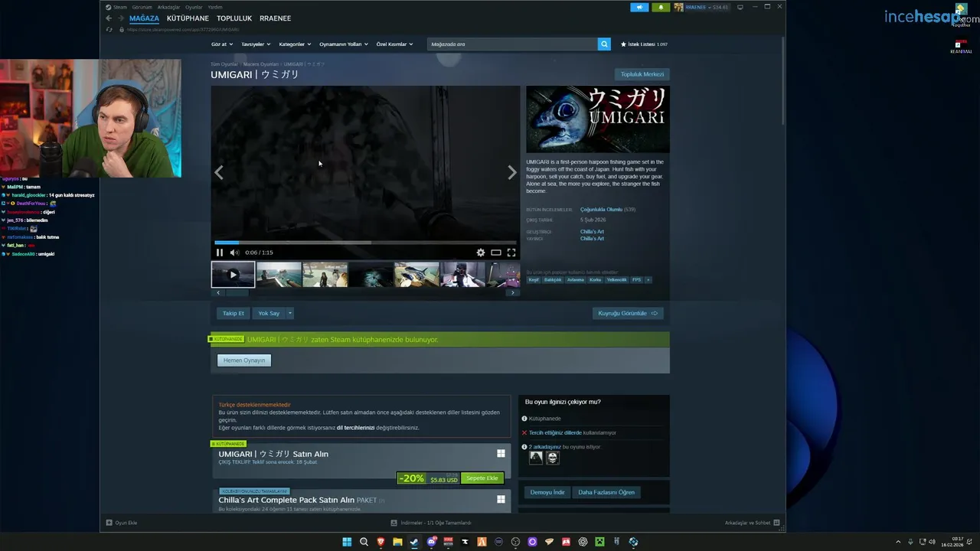Open Arkadaşlar ve Sohbet panel
This screenshot has width=980, height=551.
[x=752, y=523]
